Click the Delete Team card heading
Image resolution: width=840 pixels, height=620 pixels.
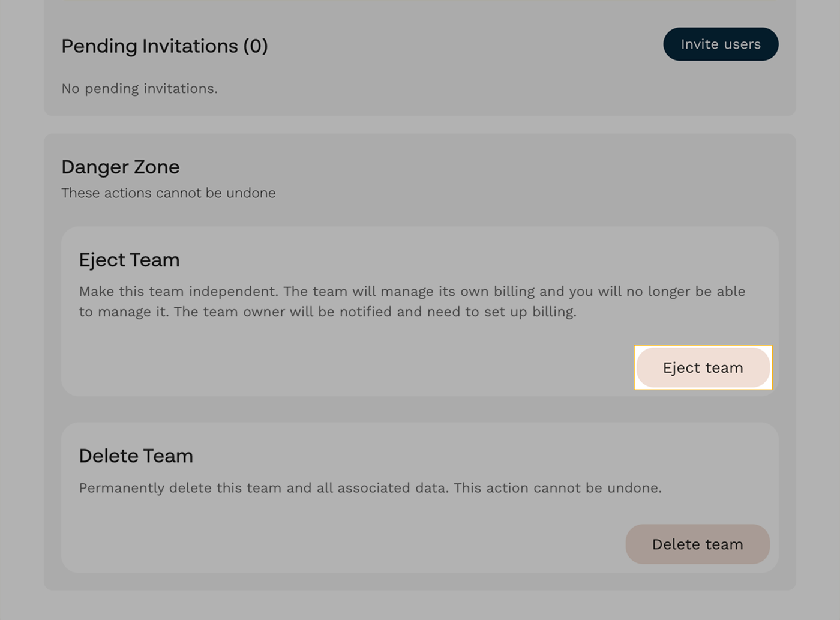point(136,456)
